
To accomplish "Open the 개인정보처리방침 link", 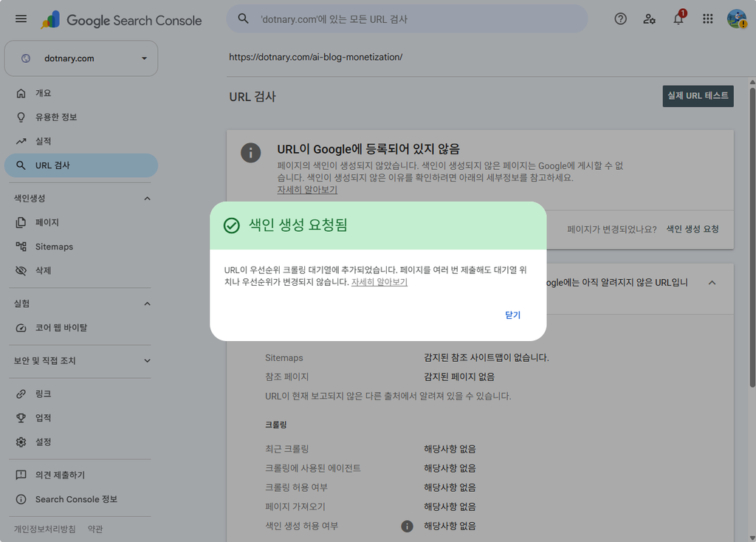I will click(44, 529).
